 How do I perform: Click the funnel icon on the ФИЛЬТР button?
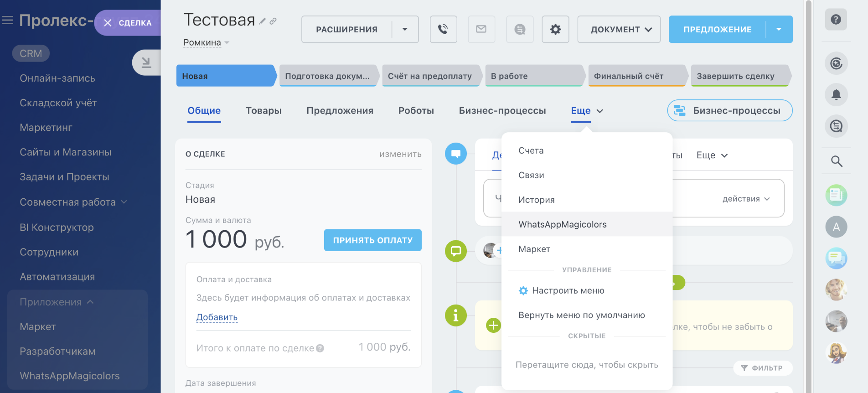pos(744,368)
